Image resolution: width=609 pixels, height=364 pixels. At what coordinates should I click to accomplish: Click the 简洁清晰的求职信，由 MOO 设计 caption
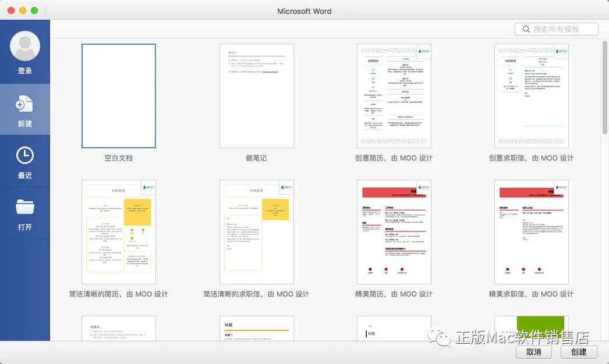256,294
